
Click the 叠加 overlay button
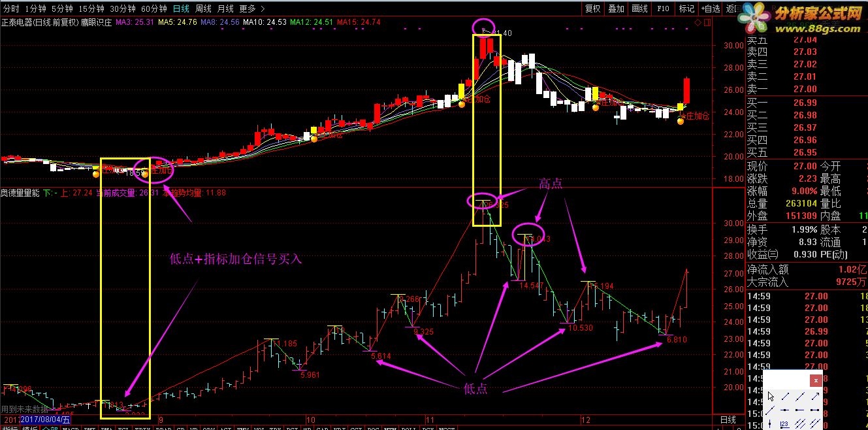(616, 8)
